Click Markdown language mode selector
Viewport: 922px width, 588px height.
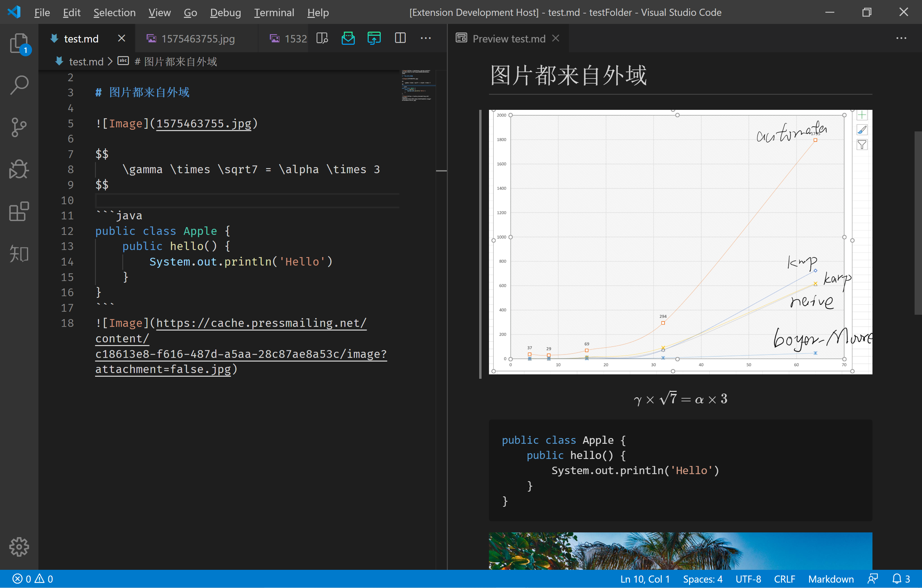tap(831, 579)
